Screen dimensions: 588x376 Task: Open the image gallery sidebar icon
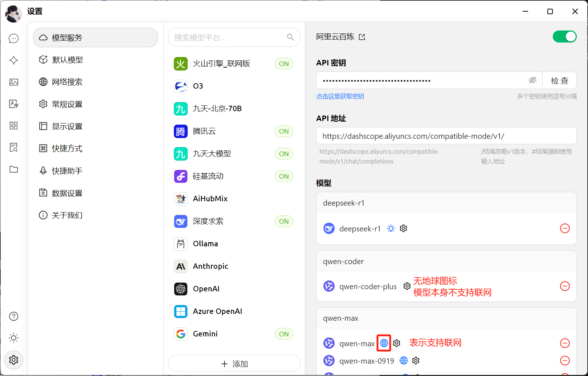pos(14,82)
